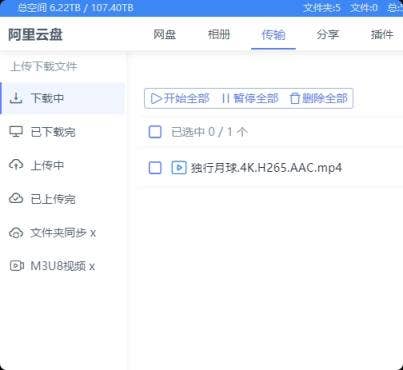Switch to the 网盘 tab
Screen dimensions: 403x370
coord(164,34)
